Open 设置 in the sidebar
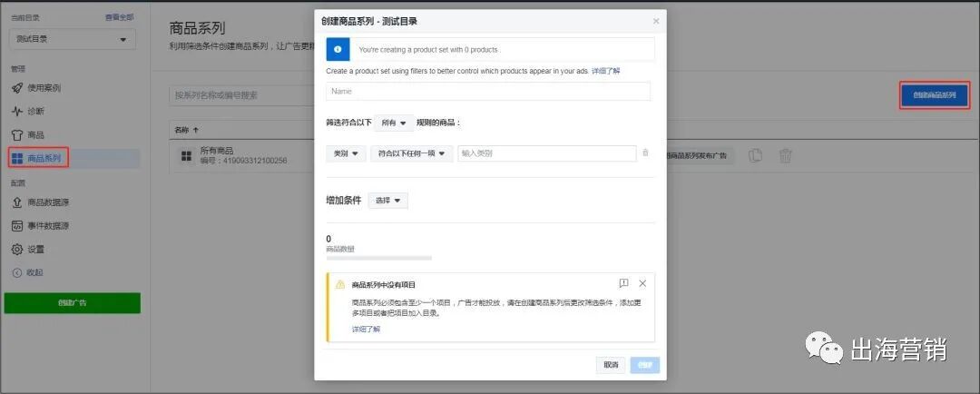980x394 pixels. (x=28, y=249)
